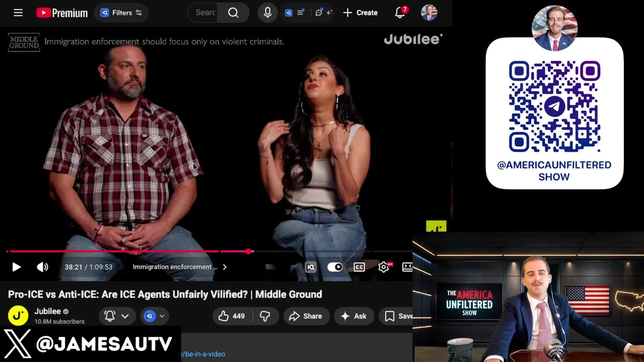
Task: Click the magnifying glass search button
Action: 233,13
